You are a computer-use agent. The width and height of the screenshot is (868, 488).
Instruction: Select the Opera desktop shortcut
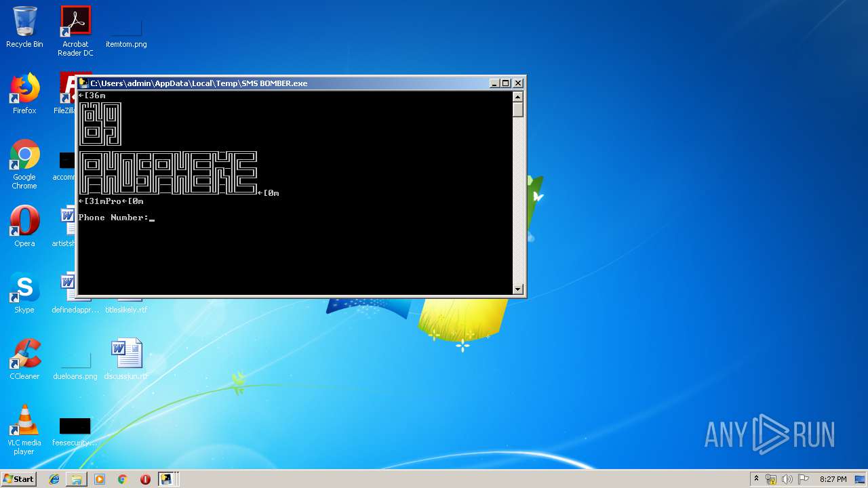[24, 226]
